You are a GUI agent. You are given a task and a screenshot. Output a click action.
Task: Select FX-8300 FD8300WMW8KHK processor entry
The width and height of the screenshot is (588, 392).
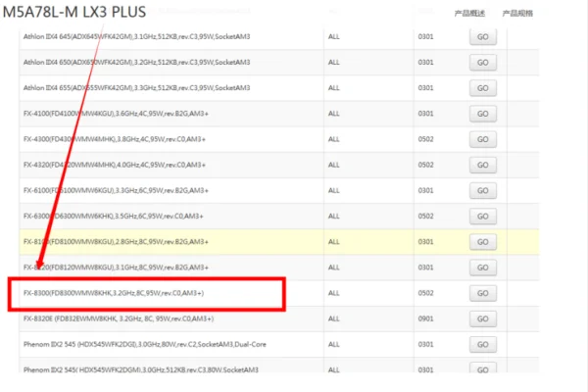tap(114, 293)
